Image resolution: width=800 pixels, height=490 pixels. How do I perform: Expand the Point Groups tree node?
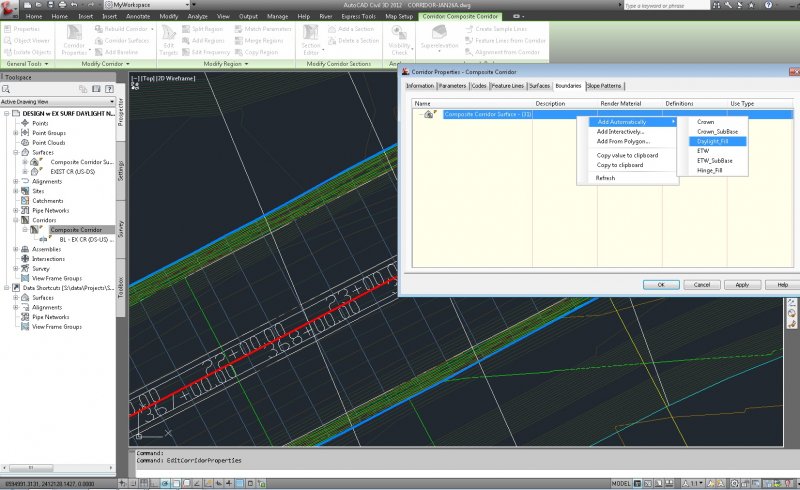click(x=15, y=132)
